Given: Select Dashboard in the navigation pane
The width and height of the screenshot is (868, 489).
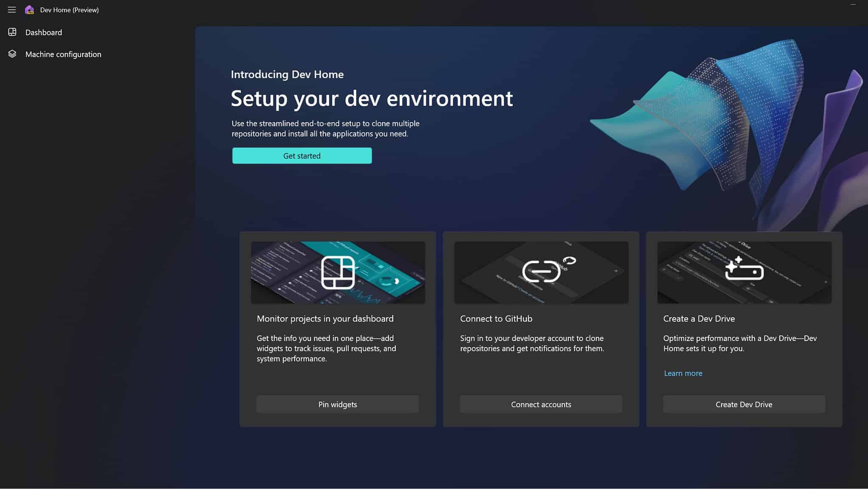Looking at the screenshot, I should point(44,32).
